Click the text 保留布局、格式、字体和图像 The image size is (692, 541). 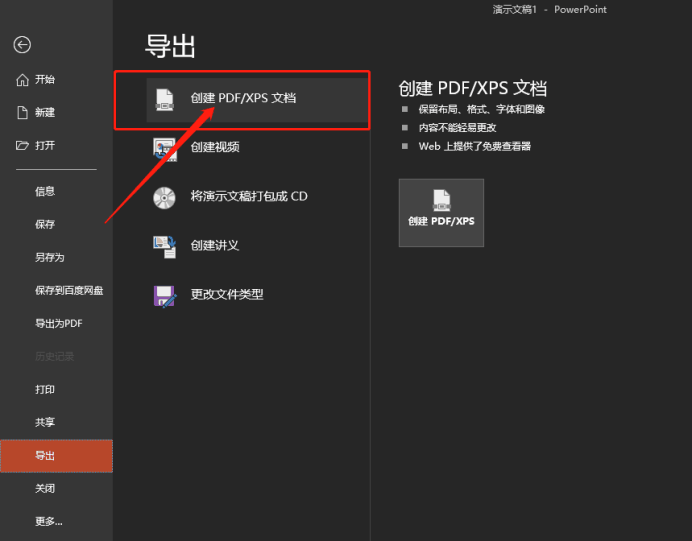coord(481,109)
